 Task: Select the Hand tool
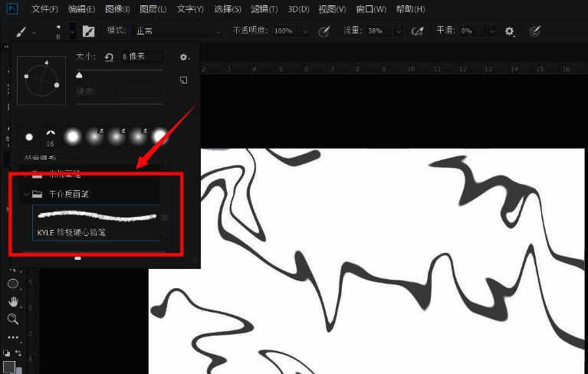click(x=13, y=302)
